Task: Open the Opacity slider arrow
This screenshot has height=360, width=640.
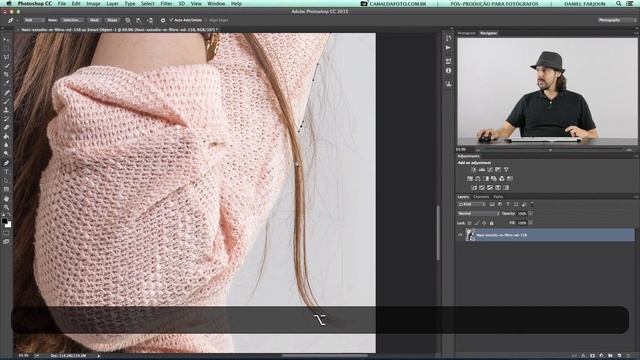Action: pyautogui.click(x=531, y=213)
